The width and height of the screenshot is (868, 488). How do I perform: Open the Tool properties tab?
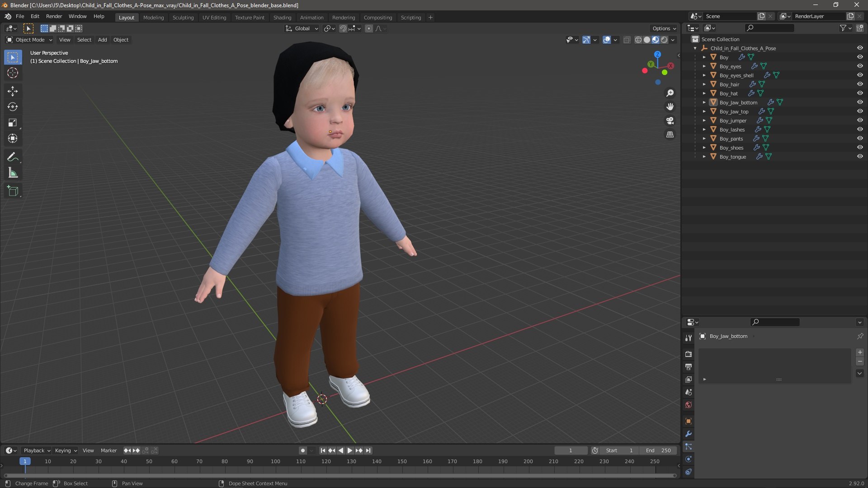pos(688,338)
